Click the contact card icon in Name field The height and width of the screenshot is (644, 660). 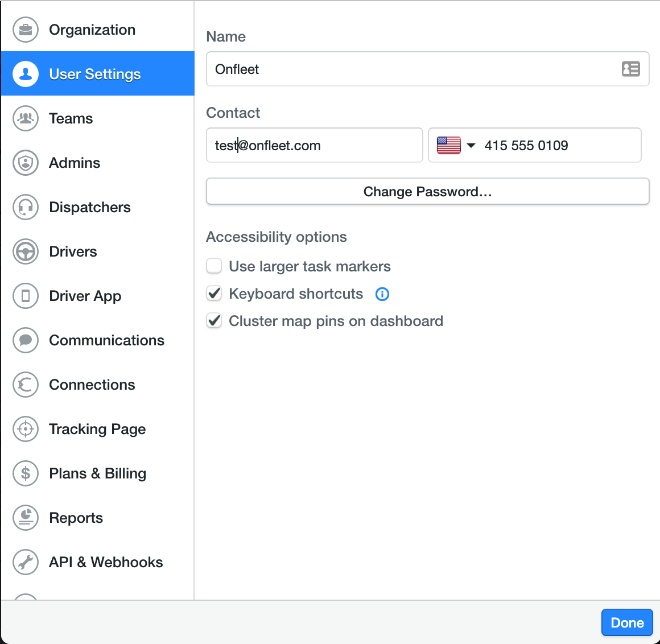(630, 69)
